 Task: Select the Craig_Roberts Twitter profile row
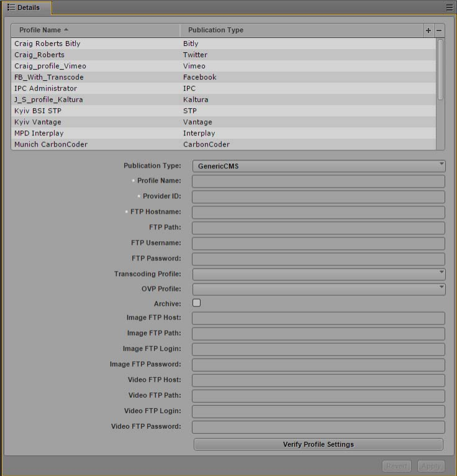point(224,55)
